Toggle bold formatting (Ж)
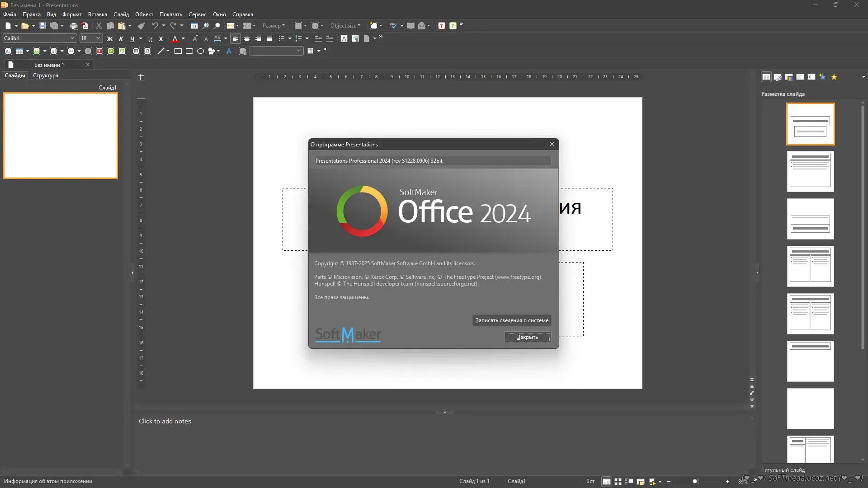This screenshot has width=868, height=488. tap(109, 39)
